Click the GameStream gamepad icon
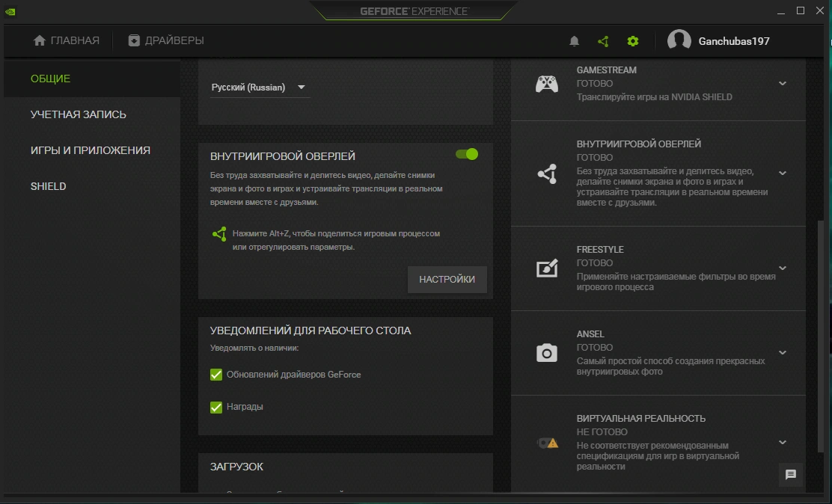This screenshot has height=504, width=832. (546, 84)
